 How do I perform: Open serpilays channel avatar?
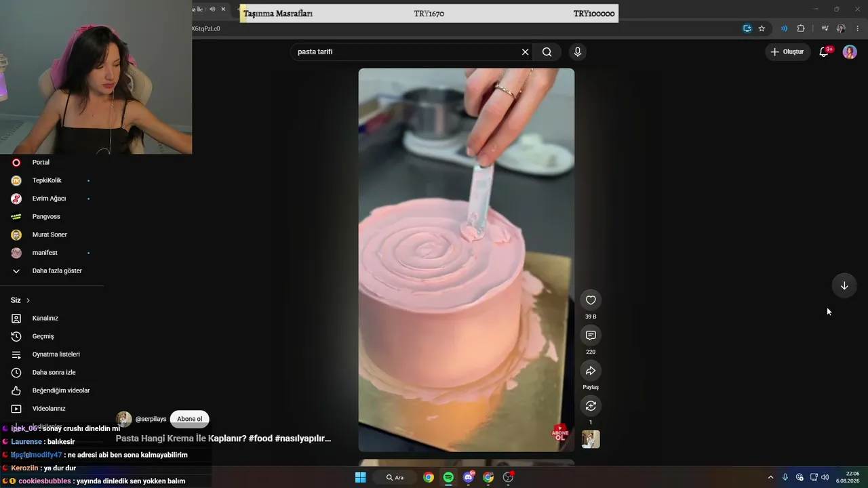pyautogui.click(x=124, y=419)
